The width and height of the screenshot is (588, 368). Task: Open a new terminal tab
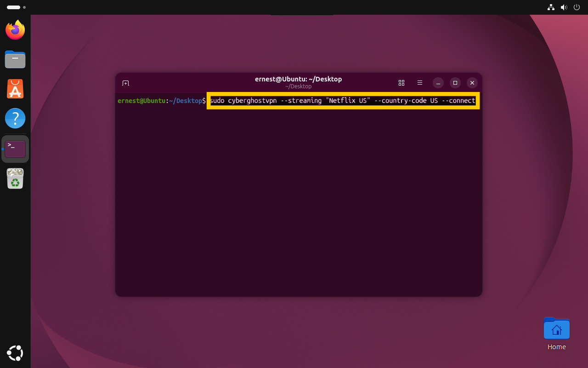(125, 83)
